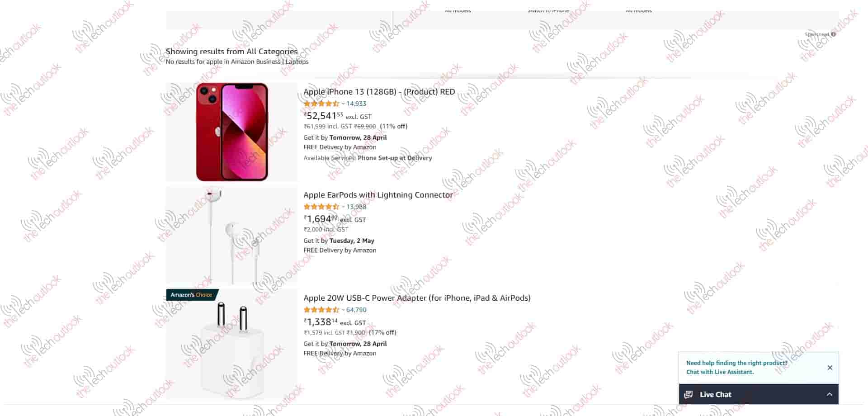Open Apple iPhone 13 (Product) RED title
This screenshot has height=416, width=868.
(379, 92)
